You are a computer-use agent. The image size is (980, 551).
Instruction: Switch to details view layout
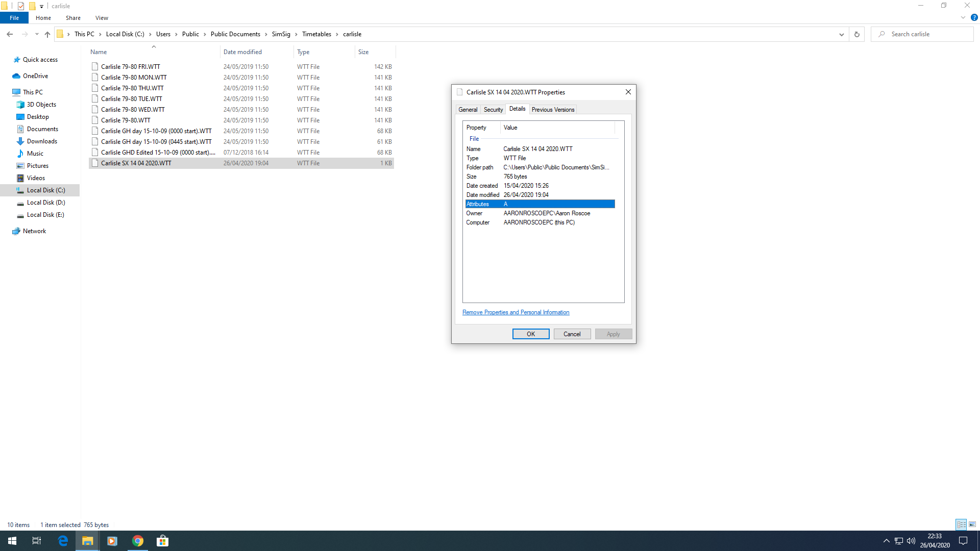coord(961,524)
